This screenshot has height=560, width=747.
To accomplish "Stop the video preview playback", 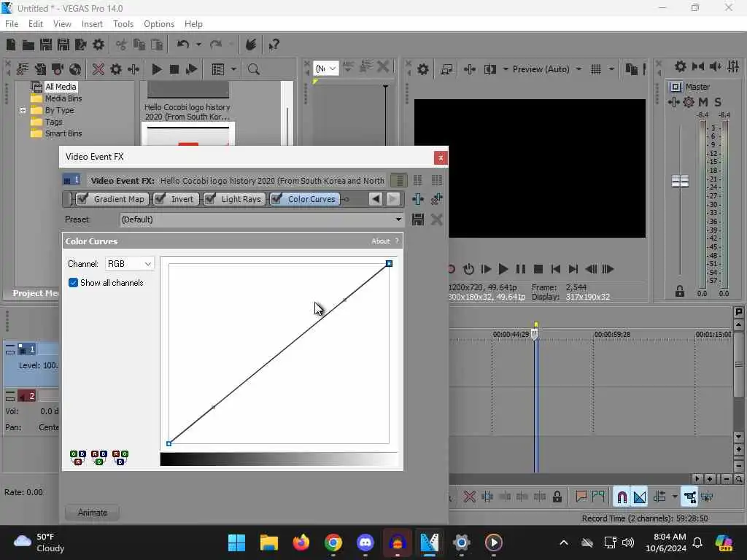I will tap(538, 270).
